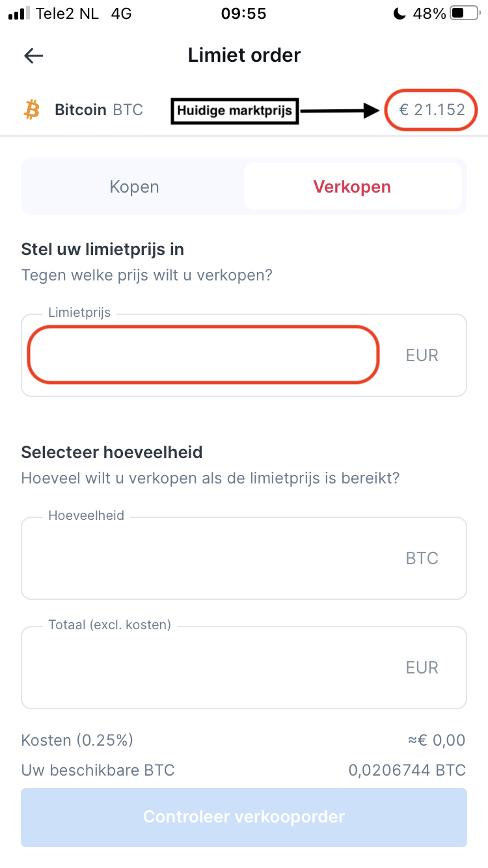488x868 pixels.
Task: Switch to the Kopen tab
Action: (134, 187)
